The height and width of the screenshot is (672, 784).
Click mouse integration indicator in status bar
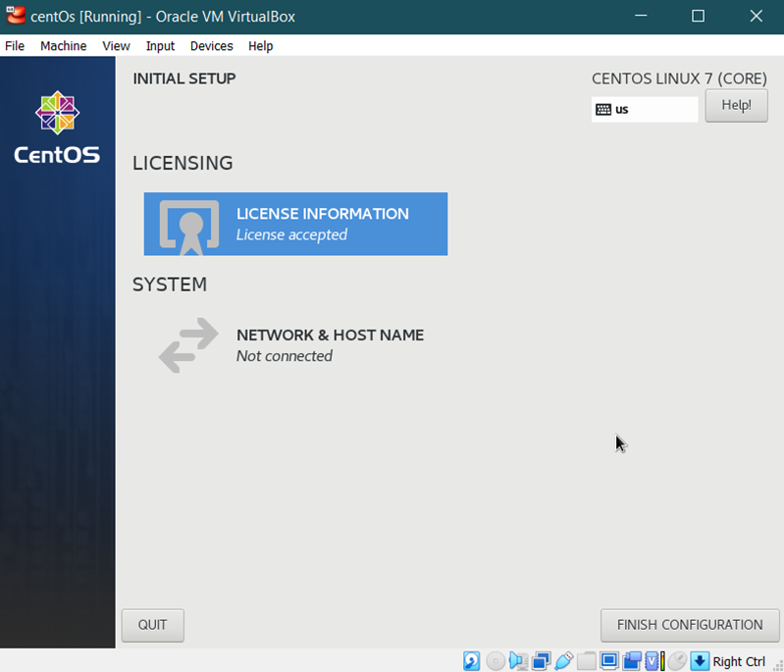point(677,660)
